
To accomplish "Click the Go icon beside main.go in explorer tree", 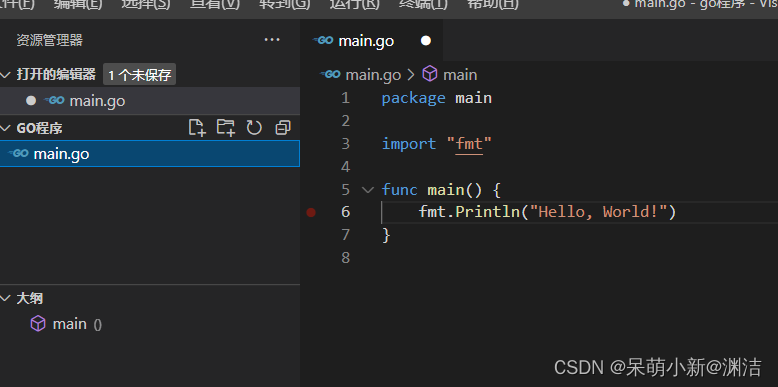I will click(19, 153).
